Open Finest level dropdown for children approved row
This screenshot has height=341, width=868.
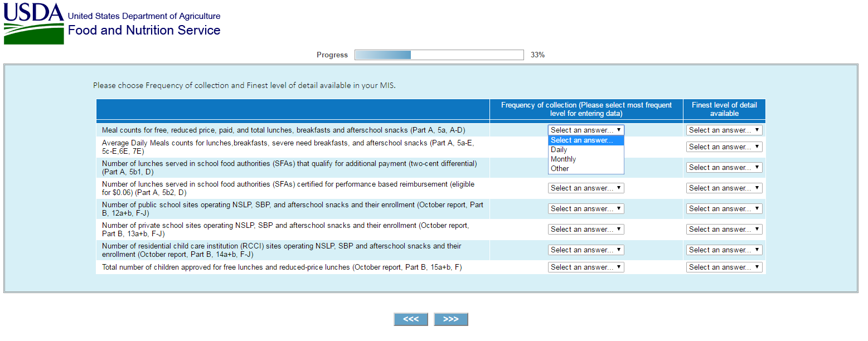[724, 267]
